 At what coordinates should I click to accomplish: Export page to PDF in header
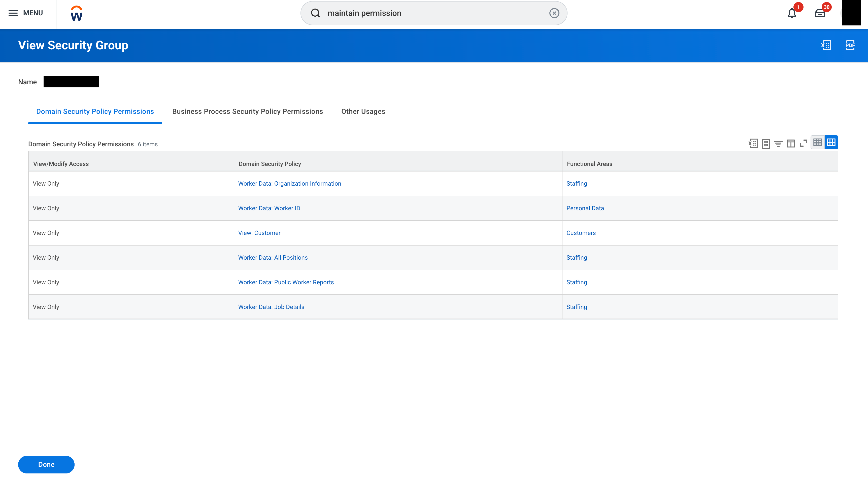[850, 46]
